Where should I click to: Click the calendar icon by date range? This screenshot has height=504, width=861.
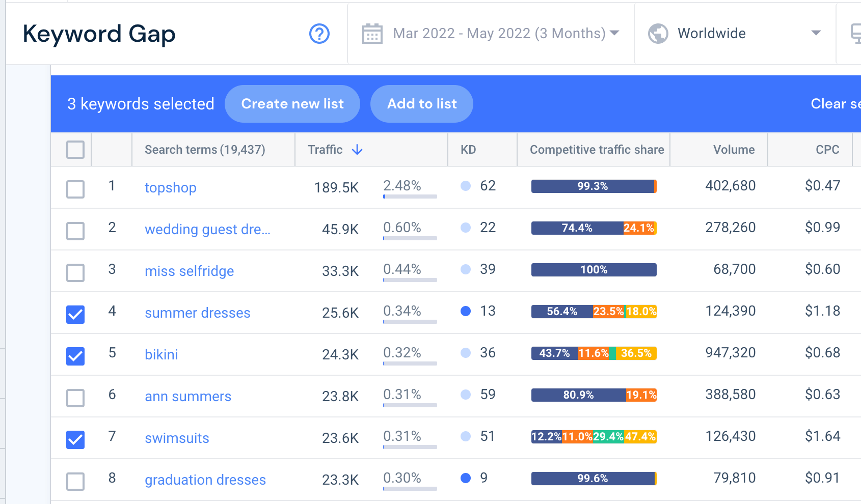(x=372, y=34)
